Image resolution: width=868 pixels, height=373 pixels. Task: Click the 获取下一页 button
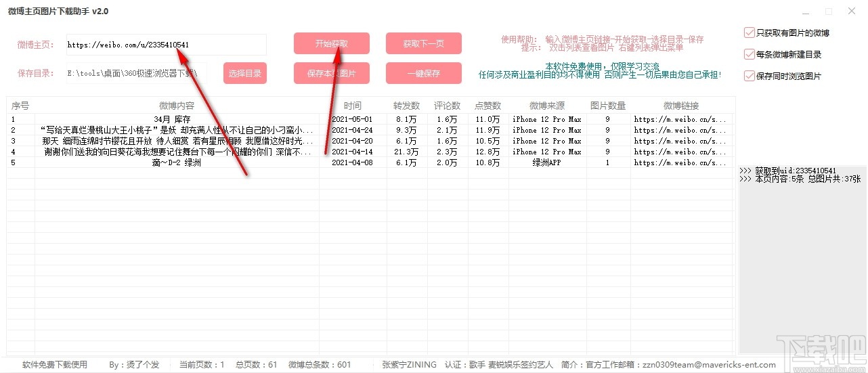pos(424,43)
